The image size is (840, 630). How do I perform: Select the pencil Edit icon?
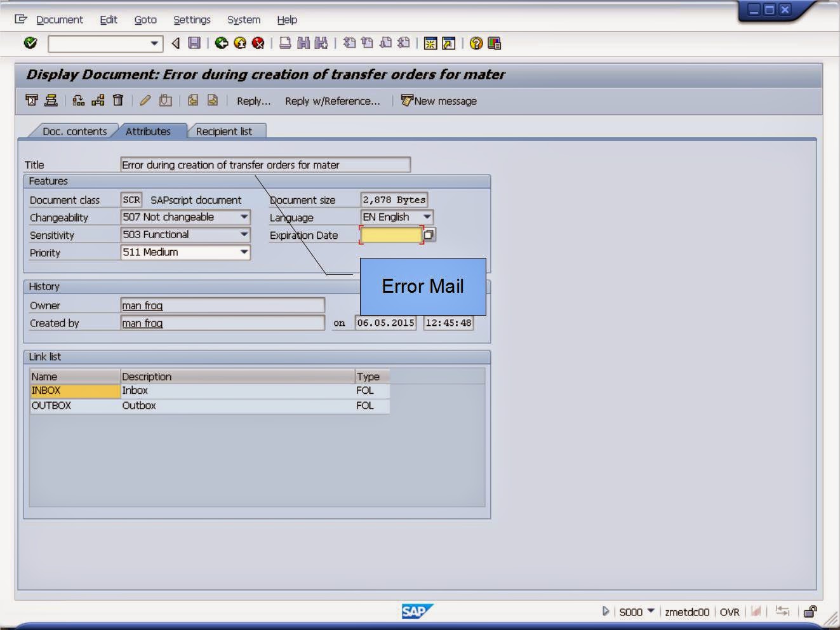pyautogui.click(x=145, y=100)
